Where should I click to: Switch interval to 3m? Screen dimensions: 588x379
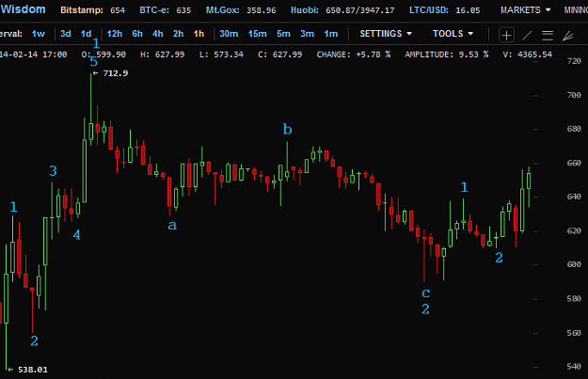click(307, 34)
